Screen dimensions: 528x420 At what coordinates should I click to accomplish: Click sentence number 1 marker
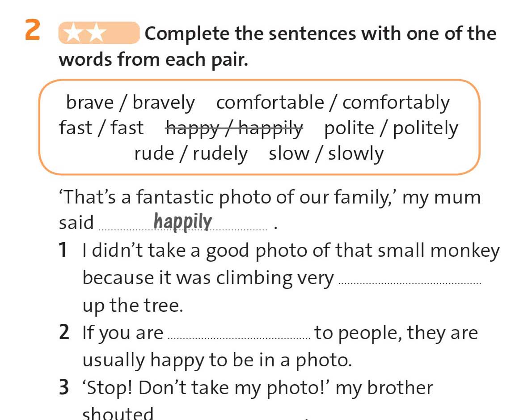(63, 250)
